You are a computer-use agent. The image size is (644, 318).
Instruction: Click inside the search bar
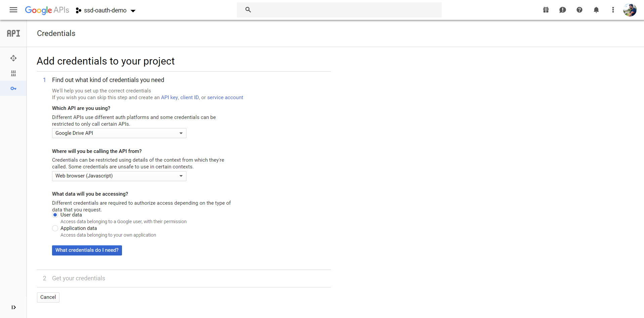[x=339, y=10]
